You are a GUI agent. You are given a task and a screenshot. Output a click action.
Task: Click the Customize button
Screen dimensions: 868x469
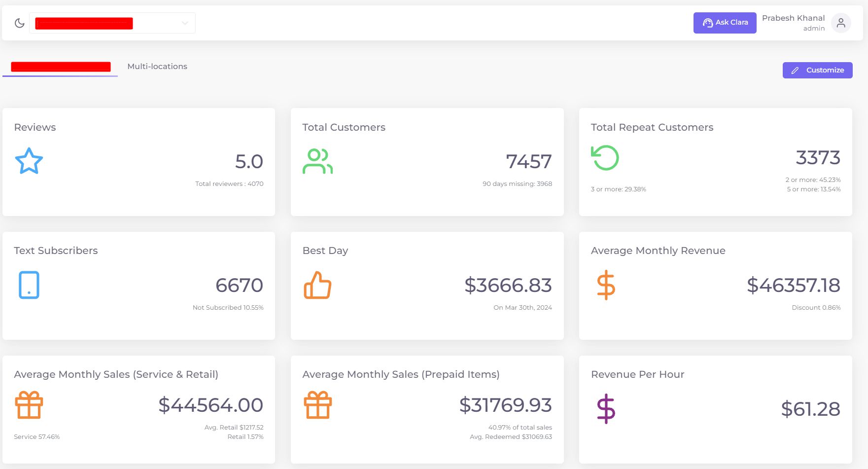(817, 70)
